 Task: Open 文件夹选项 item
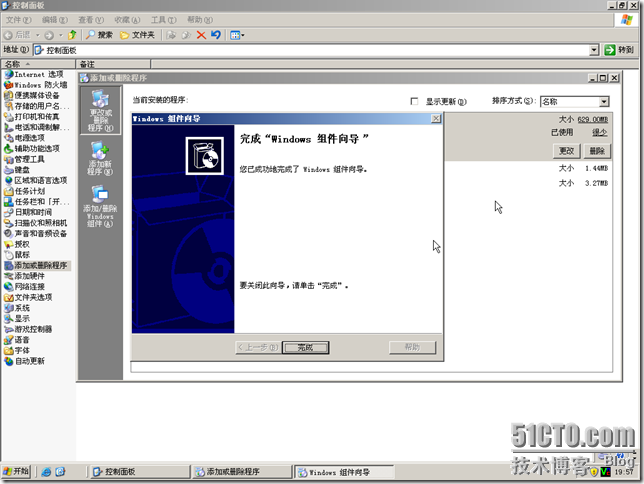[28, 297]
